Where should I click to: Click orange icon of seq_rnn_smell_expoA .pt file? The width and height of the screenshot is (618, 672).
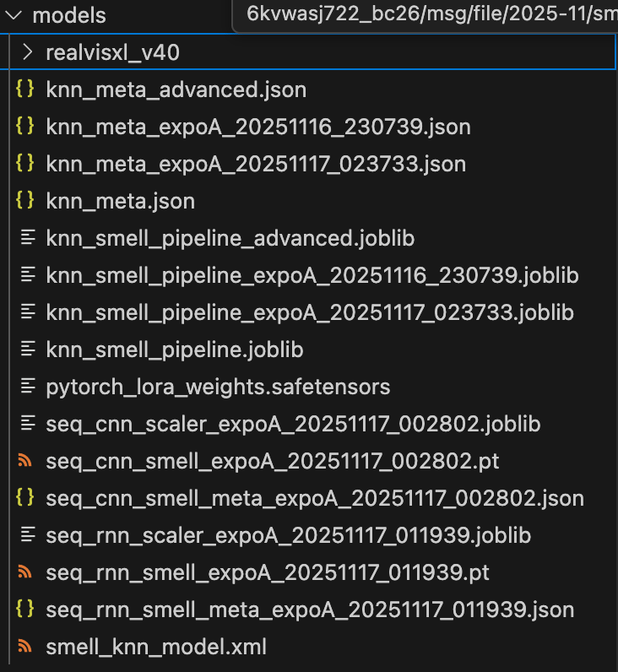click(x=26, y=572)
